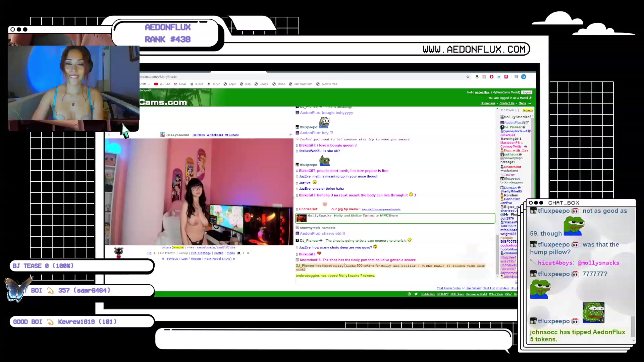This screenshot has width=644, height=362.
Task: Open the Book to read bookmark
Action: pyautogui.click(x=327, y=84)
